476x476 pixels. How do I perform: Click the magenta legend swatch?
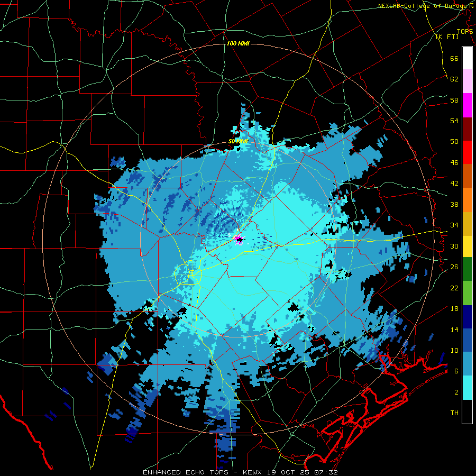click(x=467, y=105)
